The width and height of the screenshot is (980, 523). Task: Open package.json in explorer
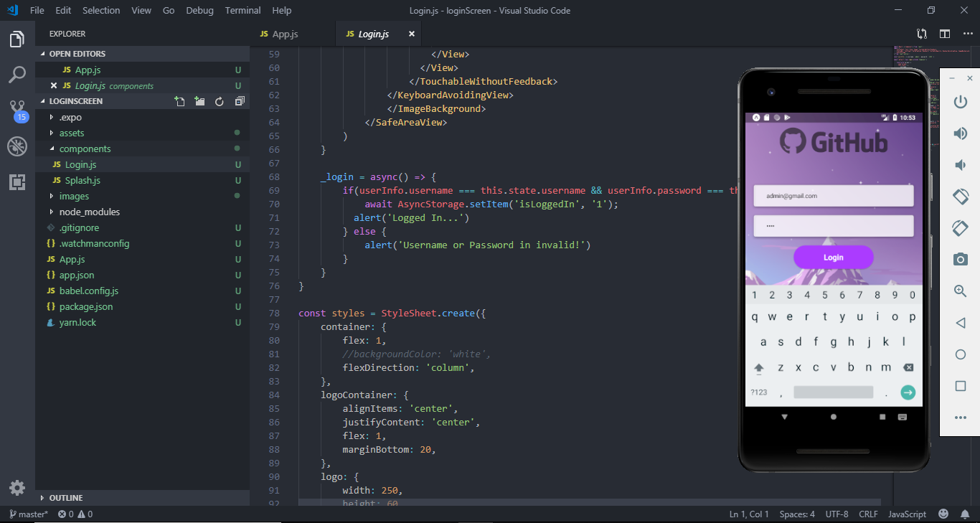pyautogui.click(x=143, y=306)
